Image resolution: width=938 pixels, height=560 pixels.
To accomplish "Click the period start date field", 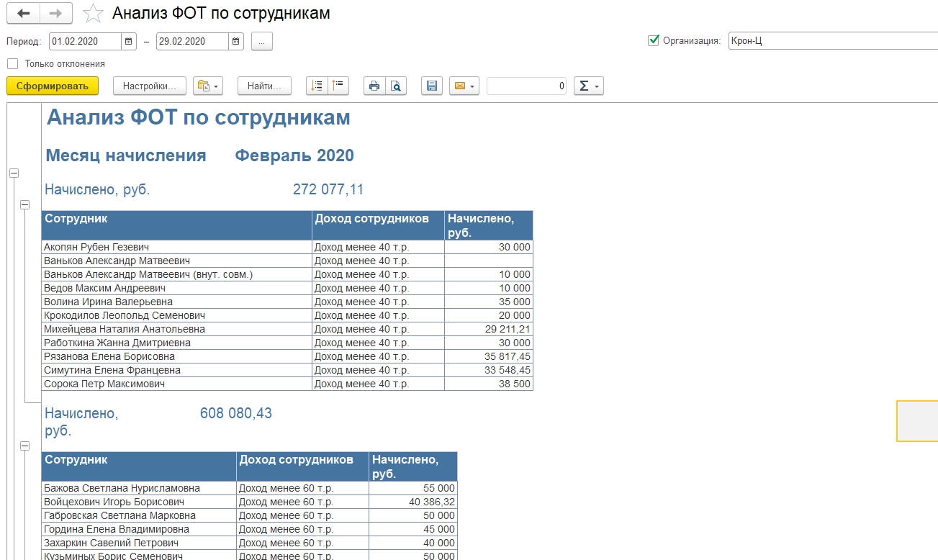I will [85, 42].
